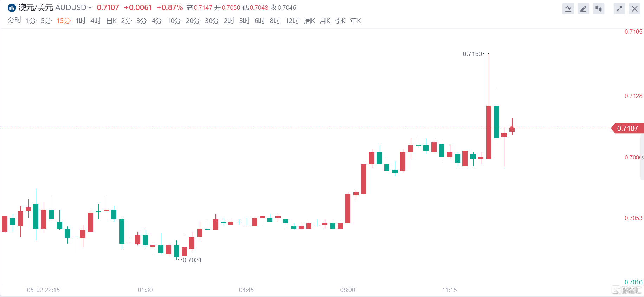This screenshot has height=297, width=644.
Task: Choose the 30分 interval
Action: click(x=212, y=21)
